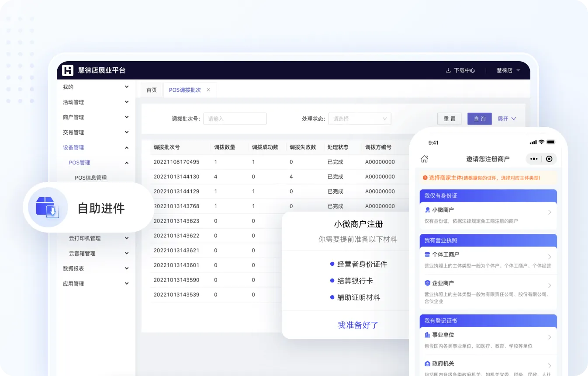Screen dimensions: 588x376
Task: Click the 调拨批次号 input field
Action: pyautogui.click(x=235, y=118)
